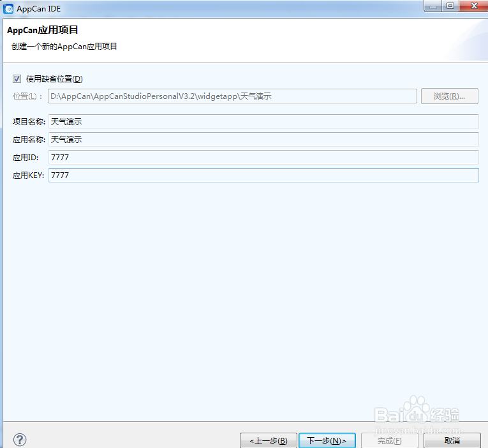Select the 应用ID input field
488x448 pixels.
(x=263, y=157)
